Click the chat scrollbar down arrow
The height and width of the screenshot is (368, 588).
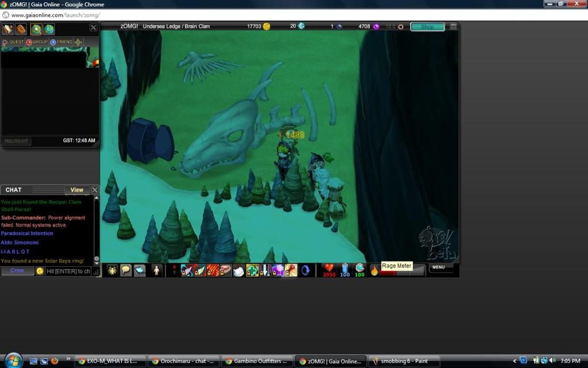pos(96,263)
